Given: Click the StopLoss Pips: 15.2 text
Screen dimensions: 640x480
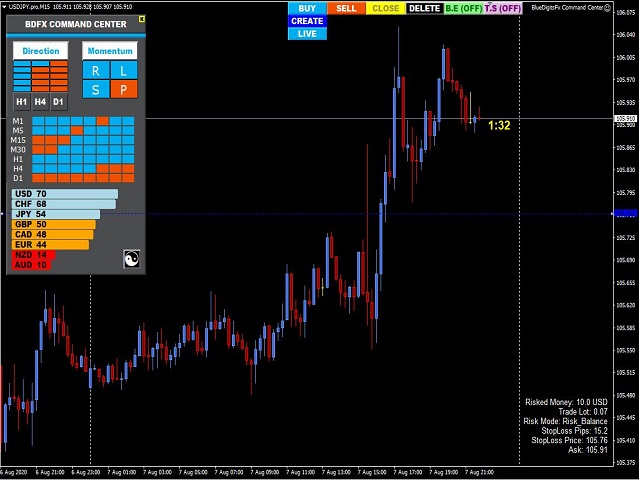Looking at the screenshot, I should pos(574,431).
